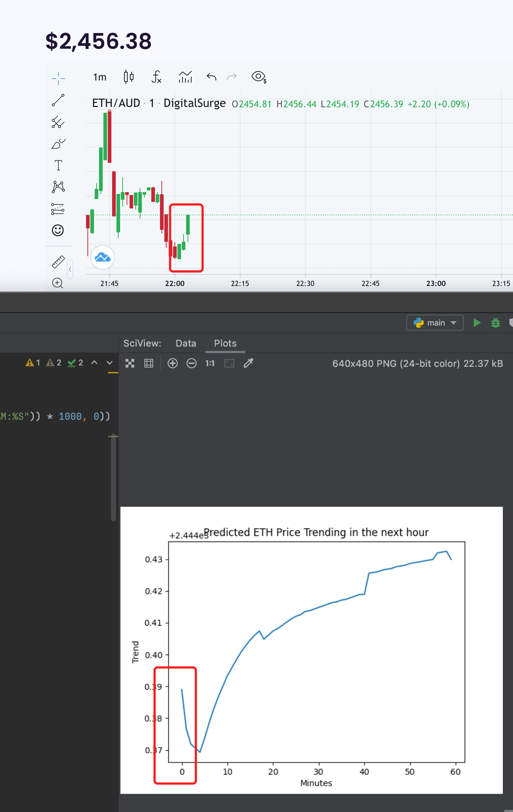Click the 22:00 time axis label
This screenshot has width=513, height=812.
[175, 283]
